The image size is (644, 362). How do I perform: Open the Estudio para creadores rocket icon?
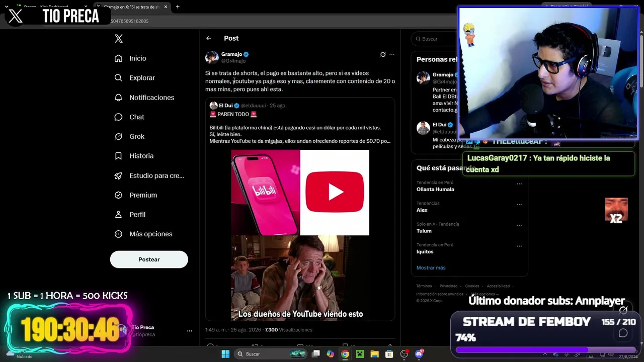[118, 175]
